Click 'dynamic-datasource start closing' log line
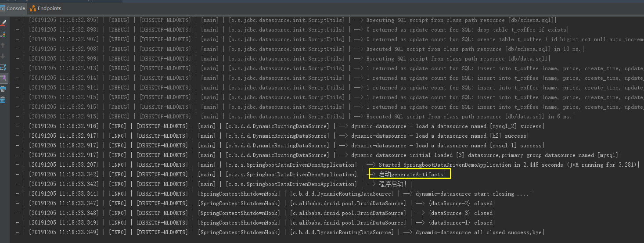 coord(273,194)
